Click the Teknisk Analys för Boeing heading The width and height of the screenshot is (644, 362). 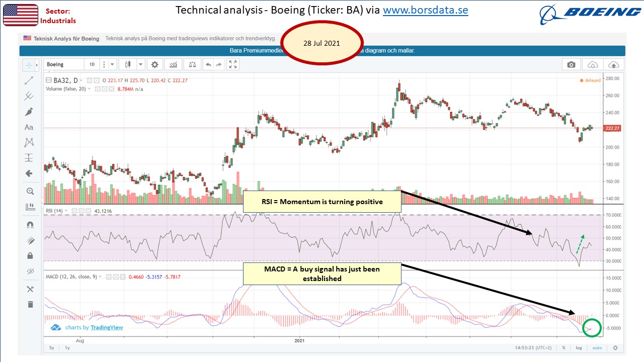66,38
